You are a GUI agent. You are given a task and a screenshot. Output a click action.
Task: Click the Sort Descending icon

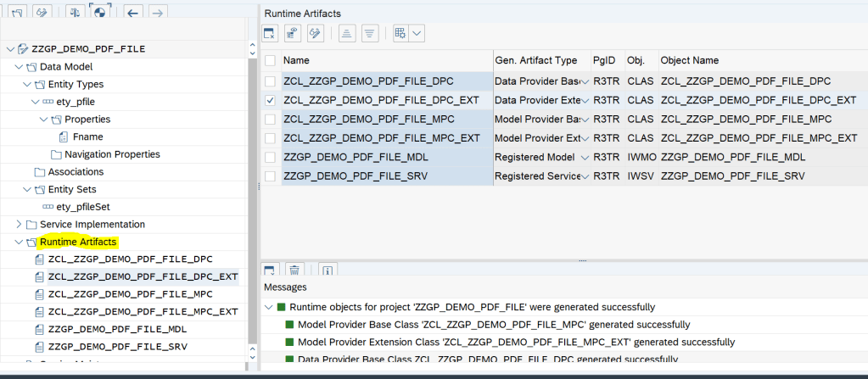pos(369,33)
